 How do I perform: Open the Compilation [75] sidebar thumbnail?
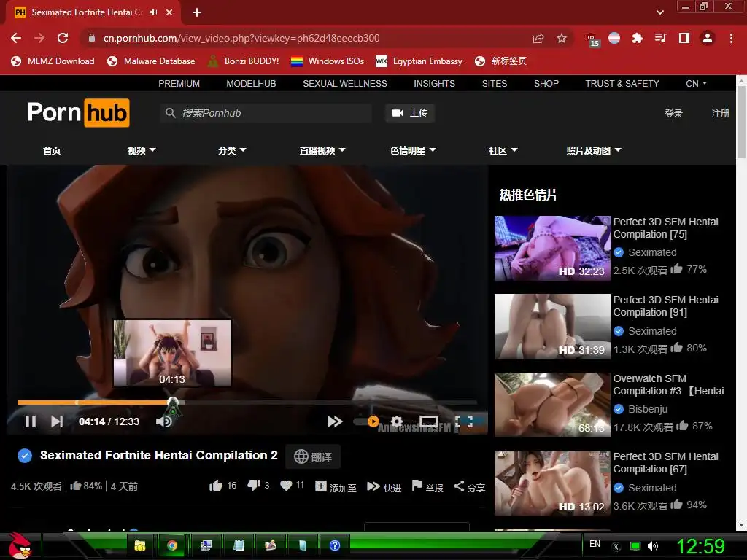(x=552, y=248)
